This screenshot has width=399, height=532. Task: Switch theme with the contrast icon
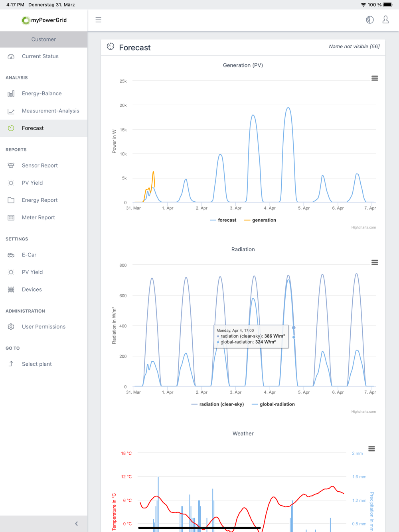tap(370, 20)
